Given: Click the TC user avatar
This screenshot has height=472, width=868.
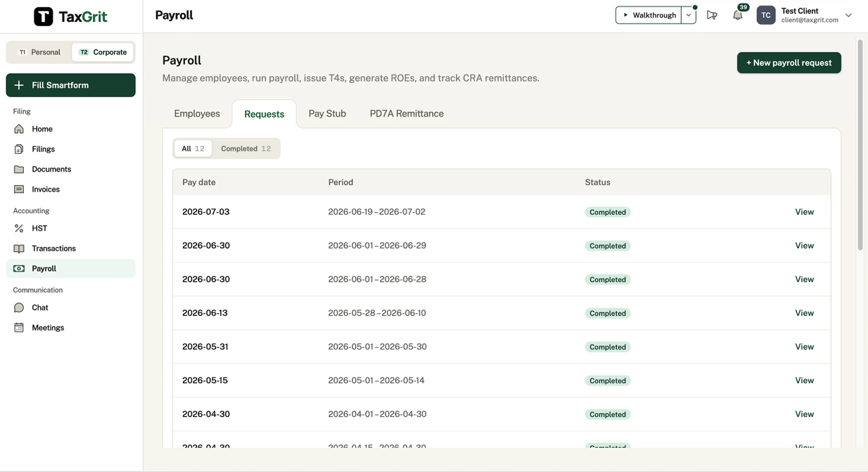Looking at the screenshot, I should [x=766, y=15].
